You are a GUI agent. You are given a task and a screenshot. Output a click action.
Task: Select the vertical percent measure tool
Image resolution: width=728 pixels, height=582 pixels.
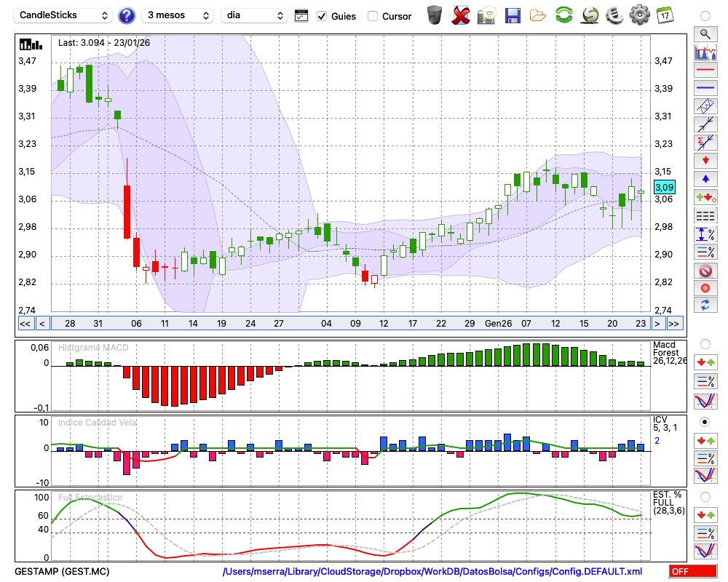pos(705,234)
